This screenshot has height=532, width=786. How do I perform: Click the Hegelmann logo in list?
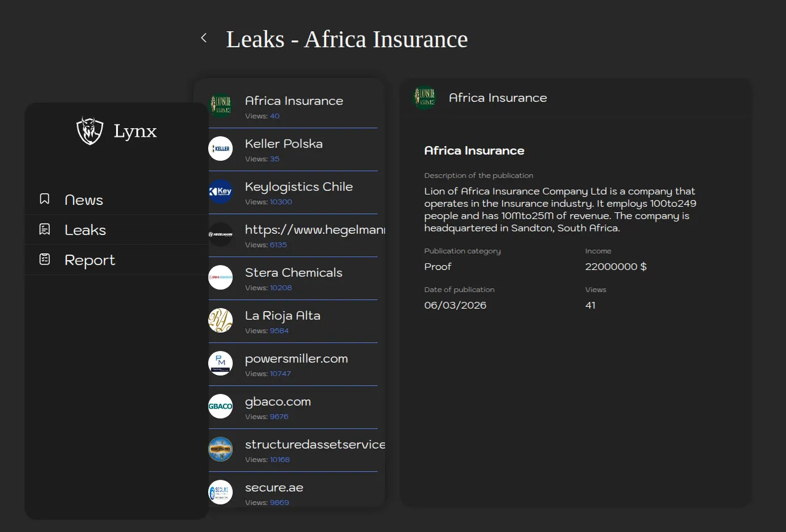tap(220, 234)
